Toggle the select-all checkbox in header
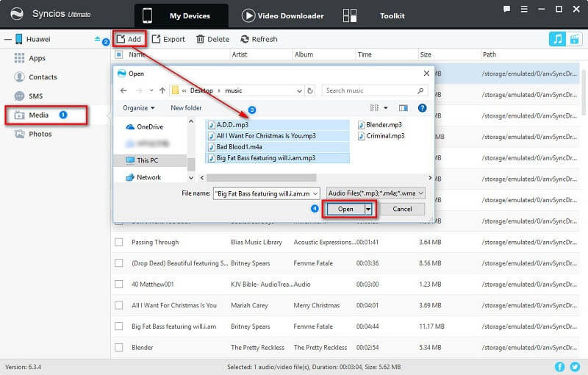 coord(119,54)
